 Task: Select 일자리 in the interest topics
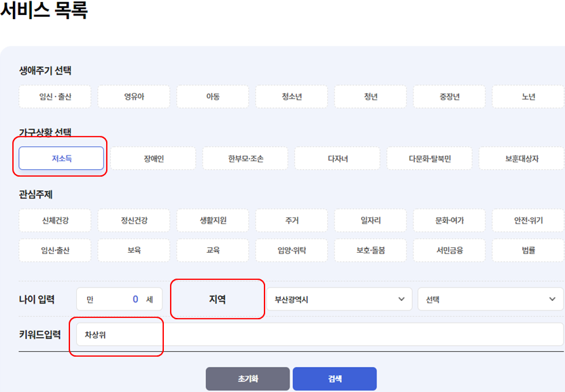click(369, 219)
